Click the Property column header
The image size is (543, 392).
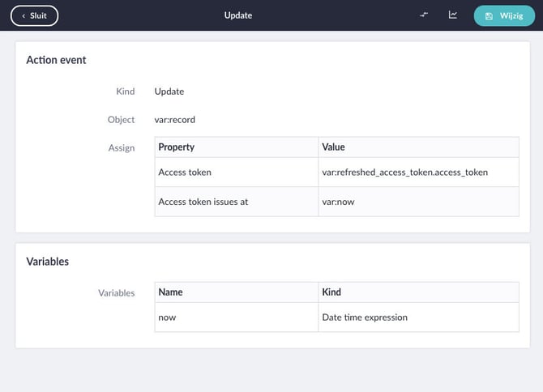point(237,147)
